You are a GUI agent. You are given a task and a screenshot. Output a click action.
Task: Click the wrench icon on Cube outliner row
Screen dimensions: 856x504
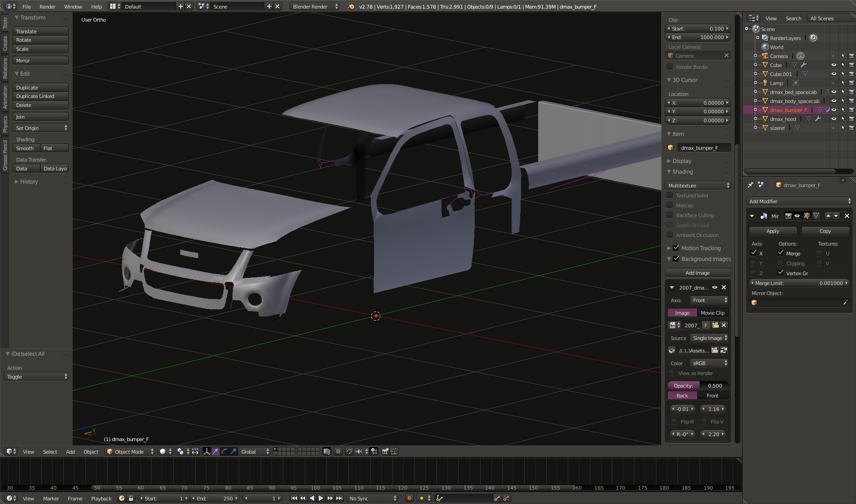coord(804,65)
